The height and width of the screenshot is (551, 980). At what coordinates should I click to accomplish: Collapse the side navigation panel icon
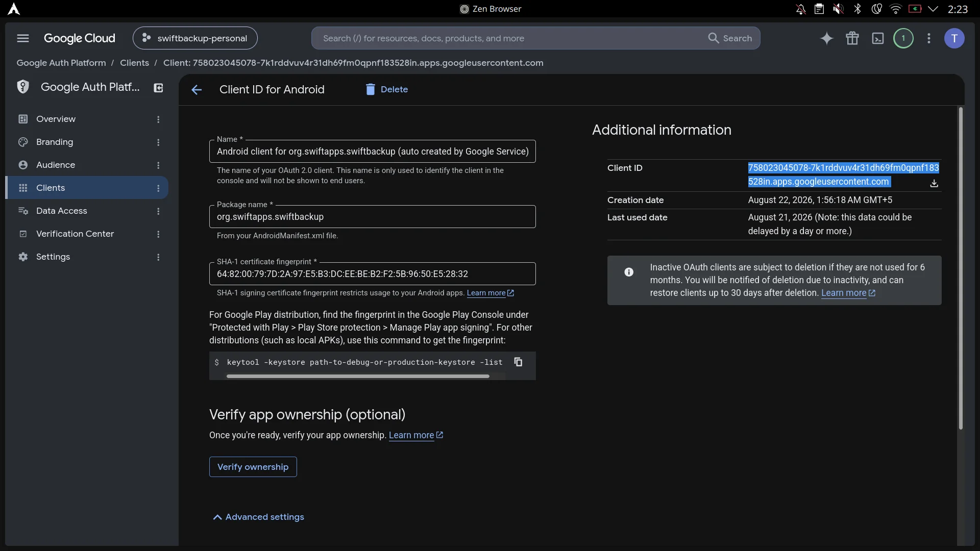(x=158, y=88)
